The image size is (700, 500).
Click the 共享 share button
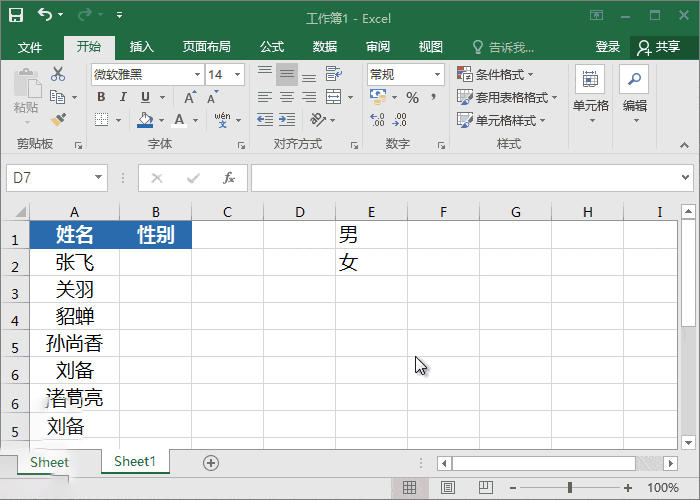point(659,47)
